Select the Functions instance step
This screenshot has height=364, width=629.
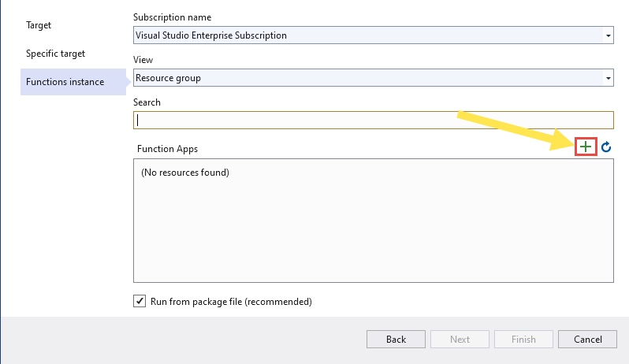click(65, 82)
